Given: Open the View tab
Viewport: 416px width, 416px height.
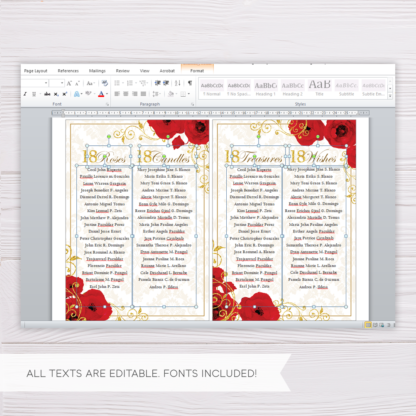Looking at the screenshot, I should (x=144, y=71).
